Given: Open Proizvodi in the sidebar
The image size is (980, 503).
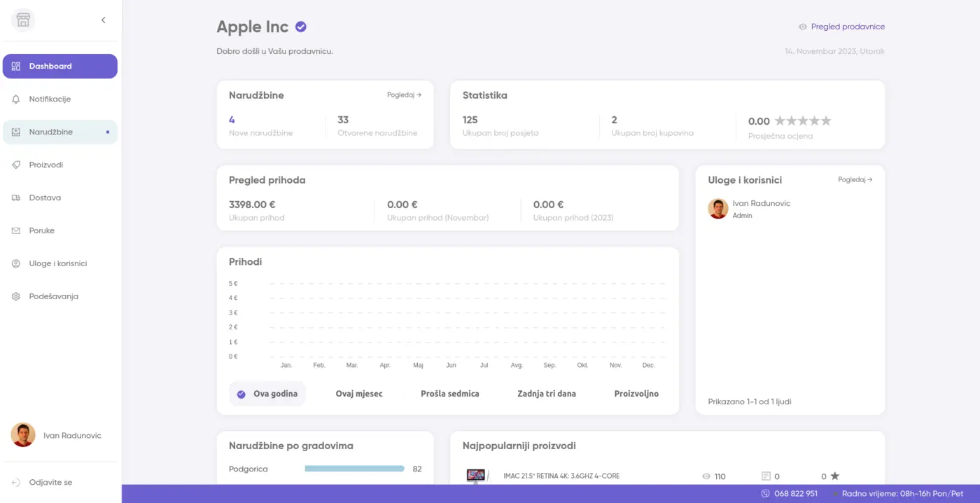Looking at the screenshot, I should [x=60, y=165].
